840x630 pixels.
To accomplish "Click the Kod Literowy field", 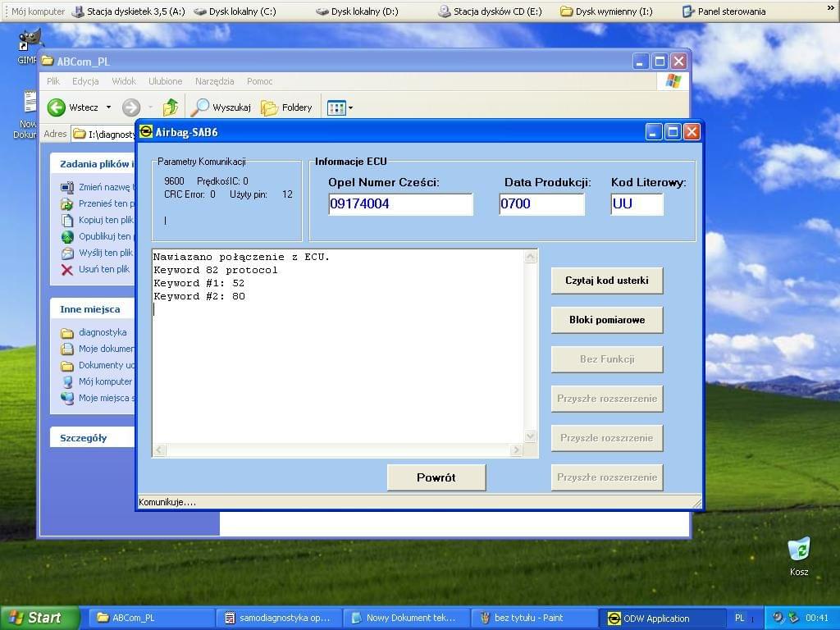I will [x=637, y=204].
